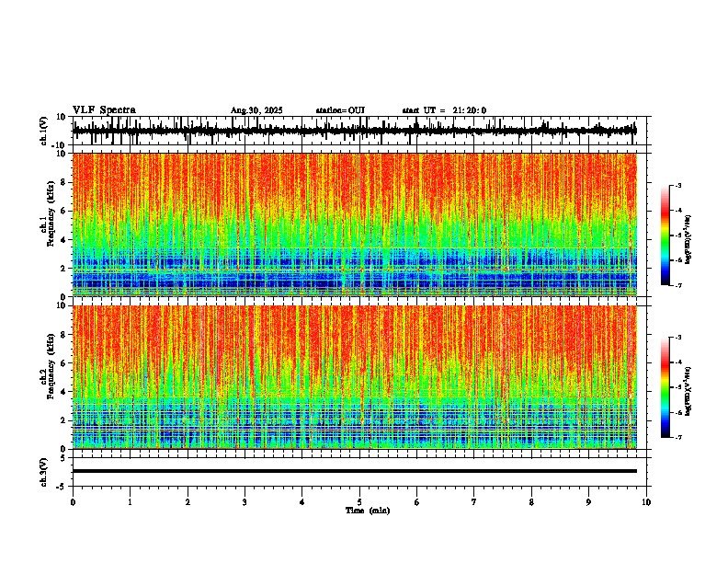Click the ch.3(V) axis label
Viewport: 728px width, 563px height.
click(44, 472)
